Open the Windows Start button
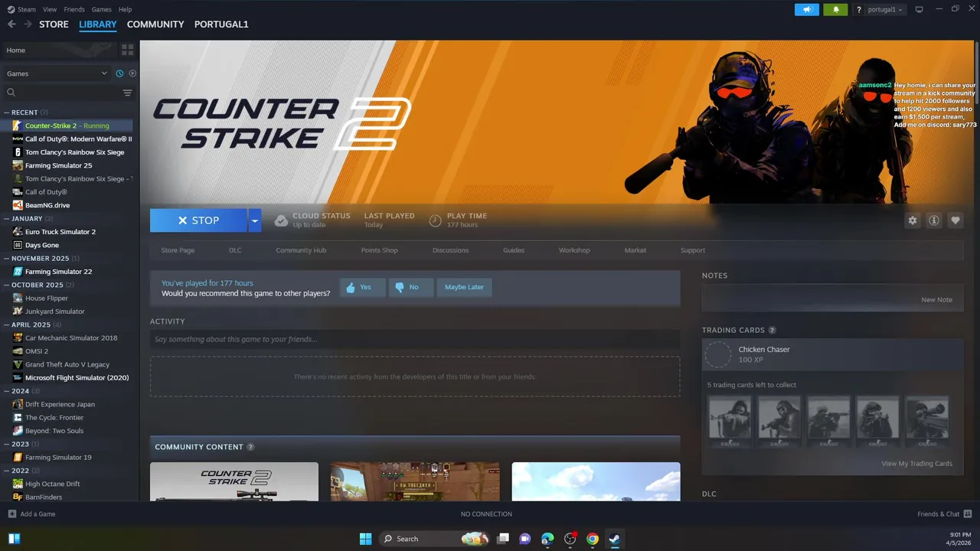This screenshot has height=551, width=980. click(365, 539)
